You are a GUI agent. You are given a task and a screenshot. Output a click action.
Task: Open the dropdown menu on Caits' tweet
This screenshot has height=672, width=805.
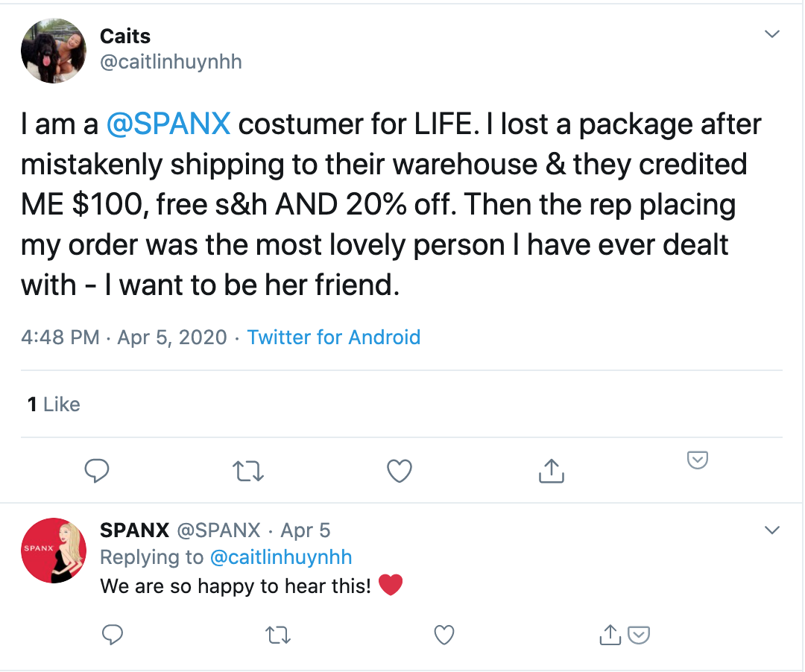click(x=772, y=34)
